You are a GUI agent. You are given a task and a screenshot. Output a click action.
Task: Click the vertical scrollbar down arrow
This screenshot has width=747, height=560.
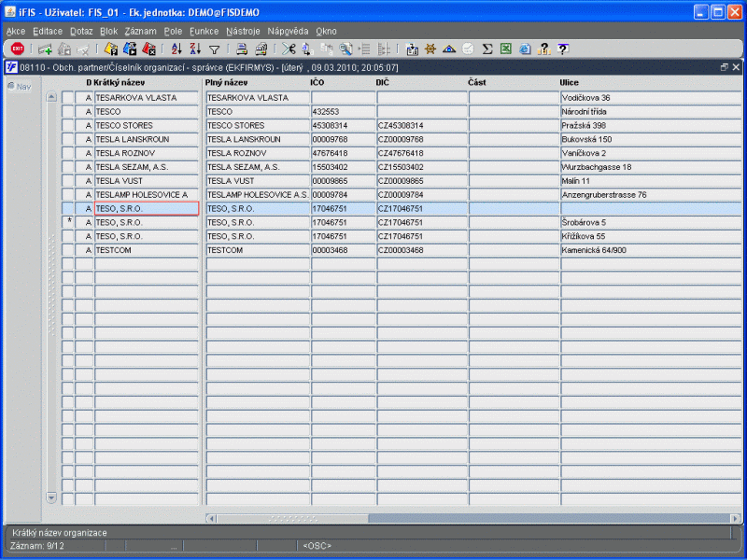point(51,497)
